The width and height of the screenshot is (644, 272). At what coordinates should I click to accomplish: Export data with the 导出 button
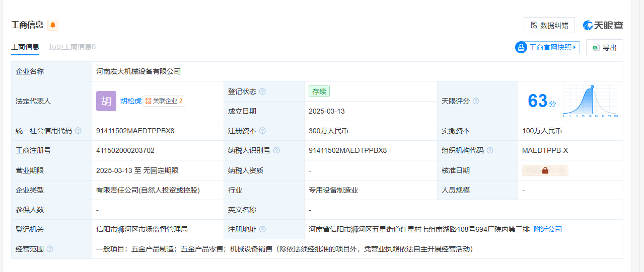604,47
